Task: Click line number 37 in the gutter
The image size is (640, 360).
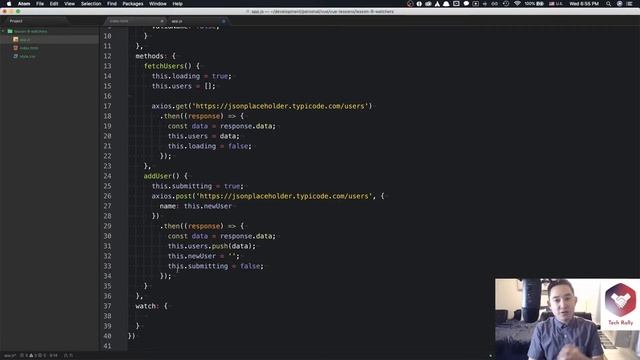Action: coord(107,306)
